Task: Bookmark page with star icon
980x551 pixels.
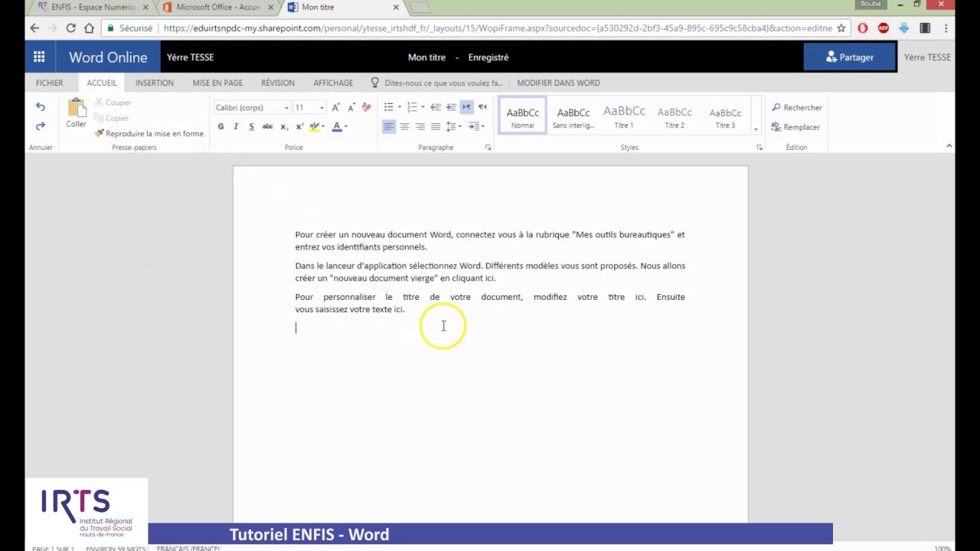Action: 841,28
